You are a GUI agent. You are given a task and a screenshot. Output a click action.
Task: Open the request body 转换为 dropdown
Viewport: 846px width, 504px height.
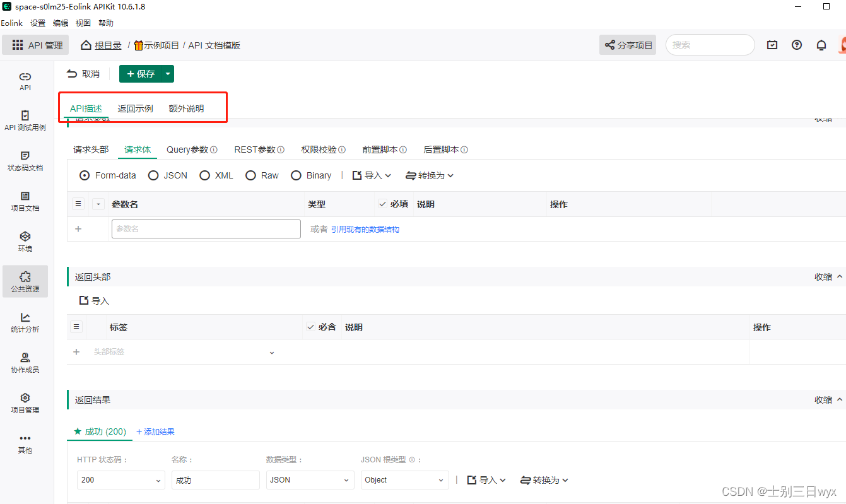(430, 175)
